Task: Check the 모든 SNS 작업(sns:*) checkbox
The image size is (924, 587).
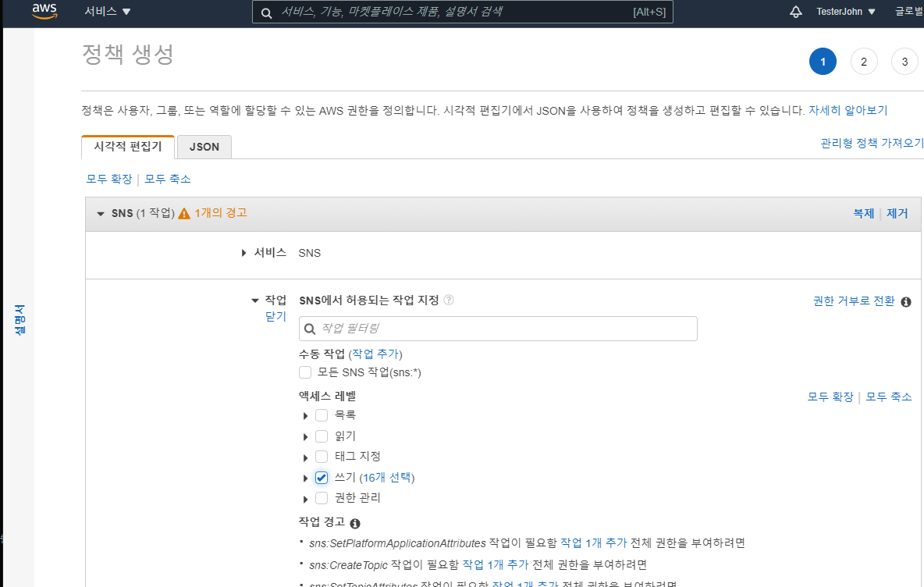Action: tap(305, 372)
